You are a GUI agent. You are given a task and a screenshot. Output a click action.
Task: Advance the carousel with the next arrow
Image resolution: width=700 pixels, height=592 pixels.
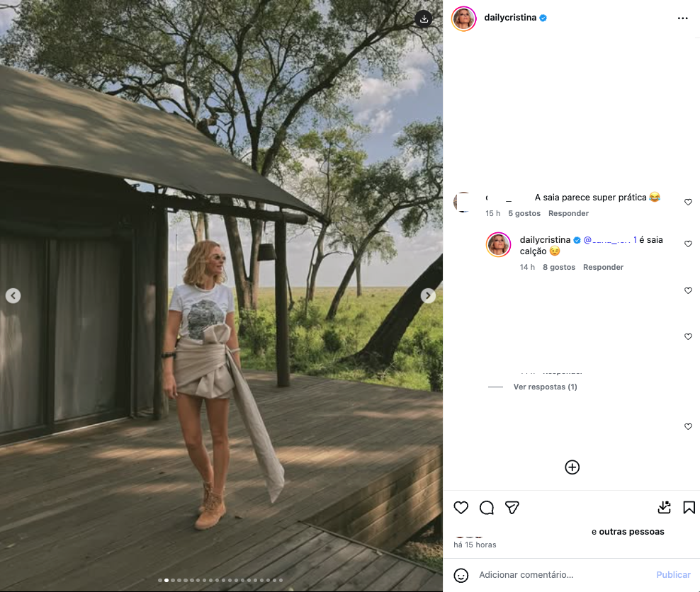pos(428,296)
